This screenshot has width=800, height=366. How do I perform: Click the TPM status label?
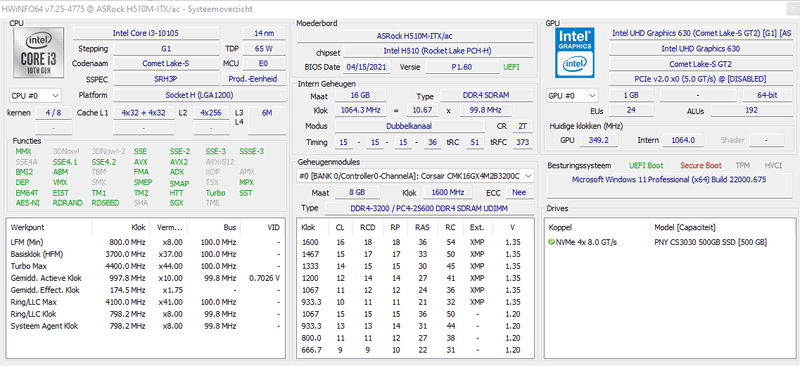[x=743, y=165]
